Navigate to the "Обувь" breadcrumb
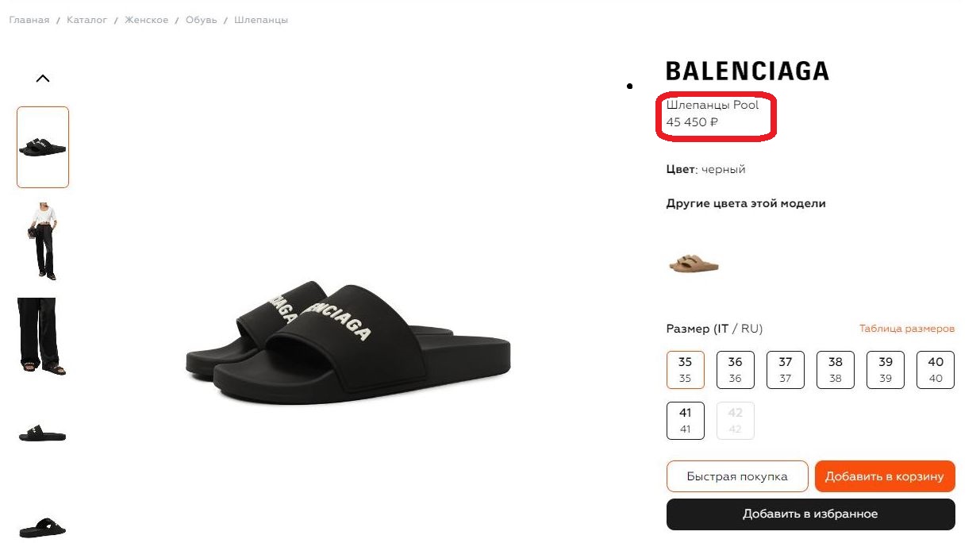980x543 pixels. point(201,20)
